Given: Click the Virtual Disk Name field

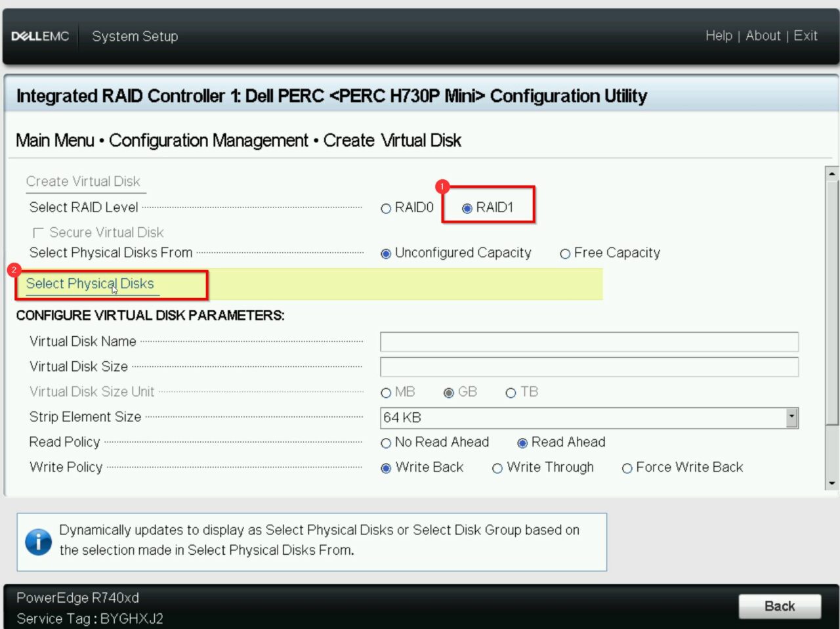Looking at the screenshot, I should [589, 341].
